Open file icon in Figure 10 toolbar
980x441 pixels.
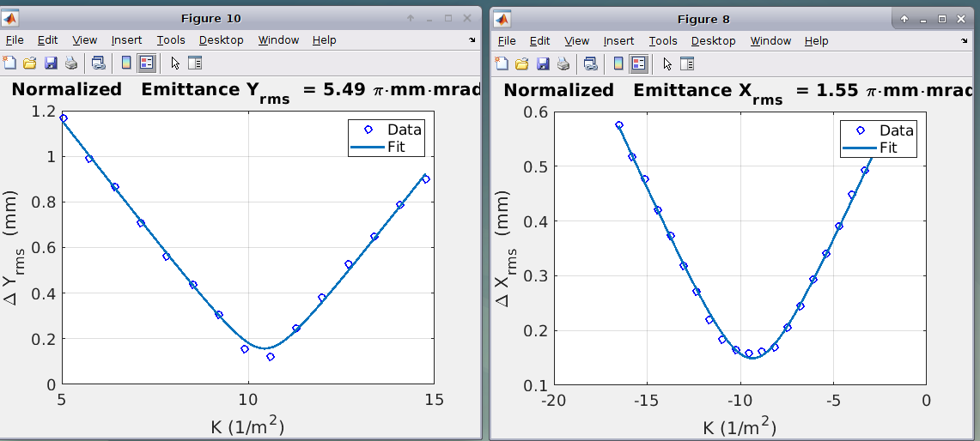point(30,63)
